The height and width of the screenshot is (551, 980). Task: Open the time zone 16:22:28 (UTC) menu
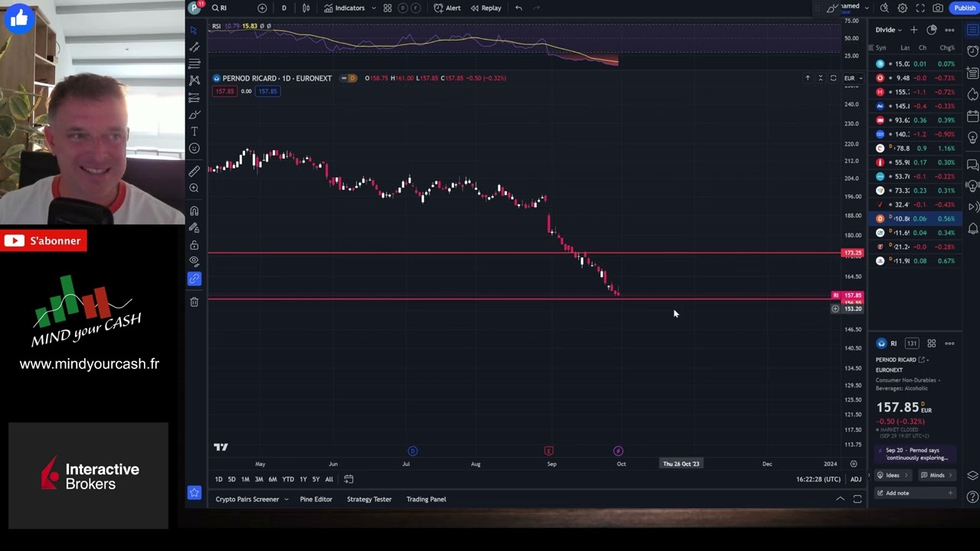[818, 479]
